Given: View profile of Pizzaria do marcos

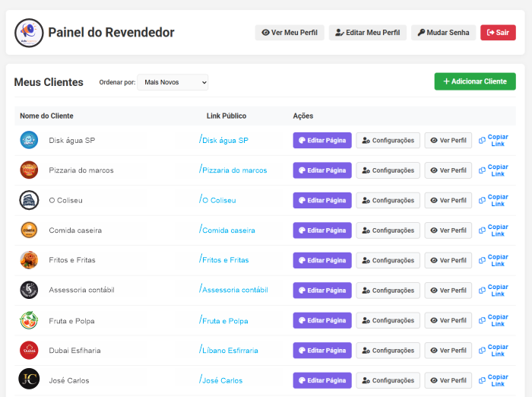Looking at the screenshot, I should [448, 170].
